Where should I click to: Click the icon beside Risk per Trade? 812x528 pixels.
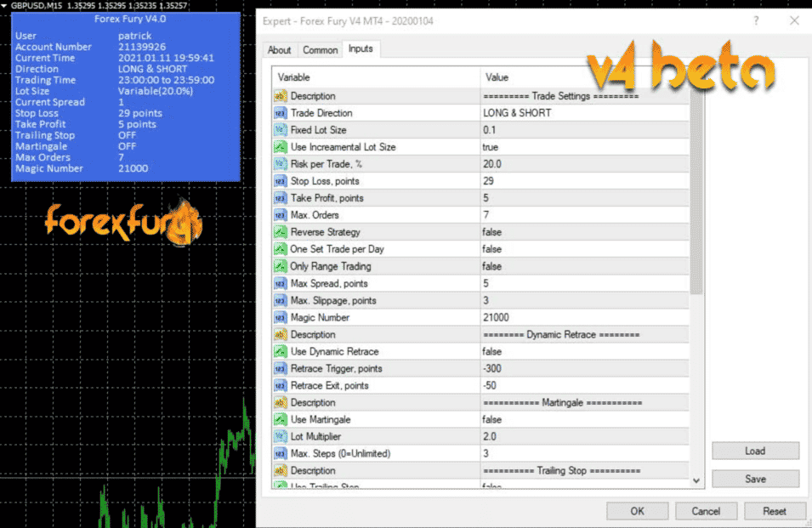pos(280,164)
